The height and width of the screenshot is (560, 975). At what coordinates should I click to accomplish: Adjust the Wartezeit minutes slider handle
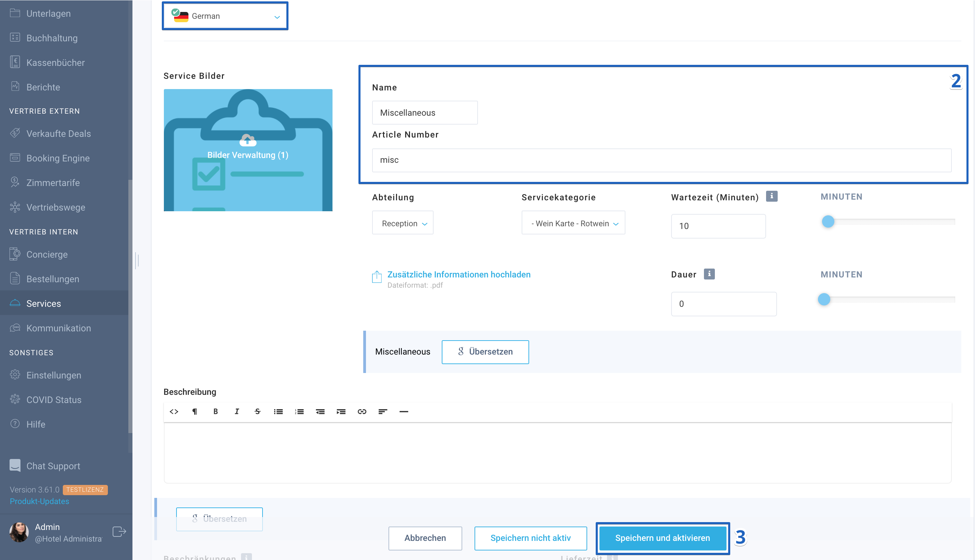[x=828, y=222]
